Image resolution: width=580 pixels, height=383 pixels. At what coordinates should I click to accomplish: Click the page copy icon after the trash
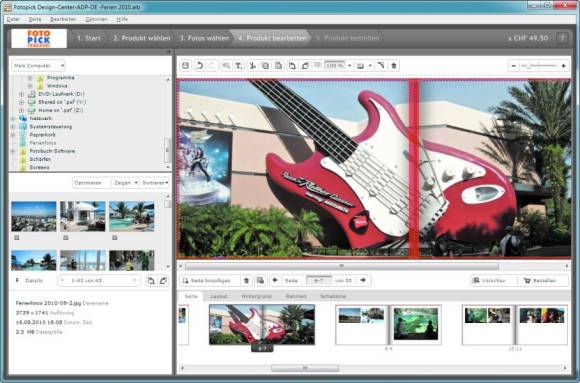pos(260,280)
